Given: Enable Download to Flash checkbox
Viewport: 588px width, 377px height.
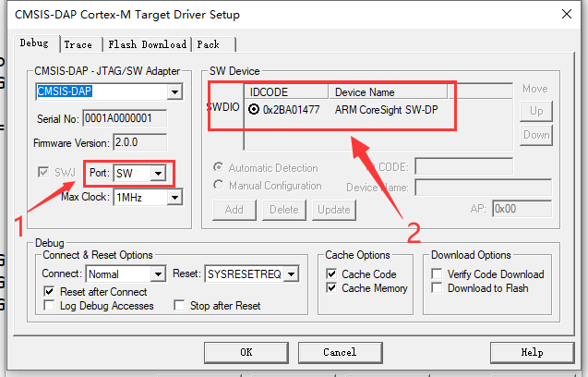Looking at the screenshot, I should click(x=437, y=287).
